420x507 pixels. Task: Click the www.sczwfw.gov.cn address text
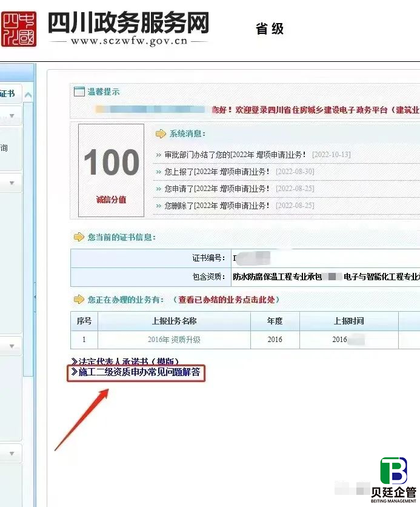[x=129, y=41]
